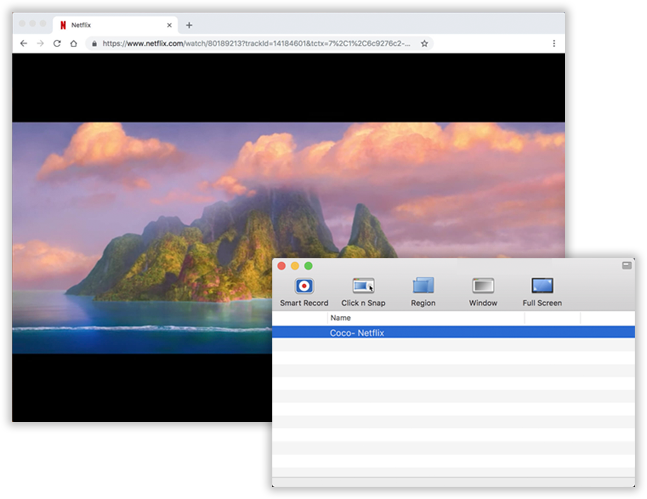Image resolution: width=647 pixels, height=499 pixels.
Task: Minimize recorder window with yellow button
Action: (295, 266)
